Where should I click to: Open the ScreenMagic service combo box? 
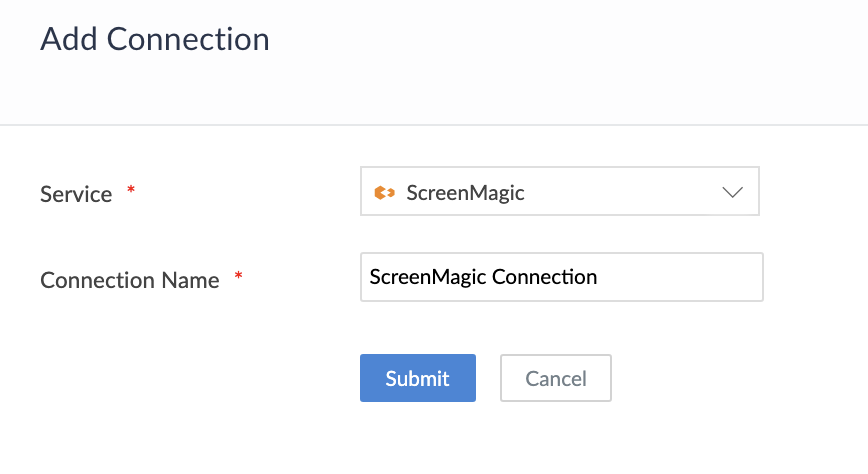tap(559, 192)
